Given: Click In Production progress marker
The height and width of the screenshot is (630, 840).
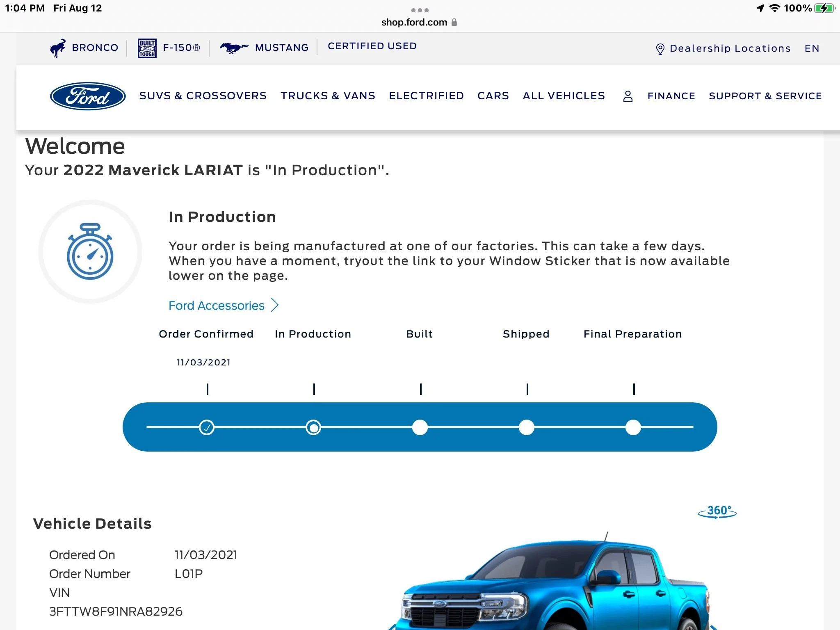Looking at the screenshot, I should (313, 427).
